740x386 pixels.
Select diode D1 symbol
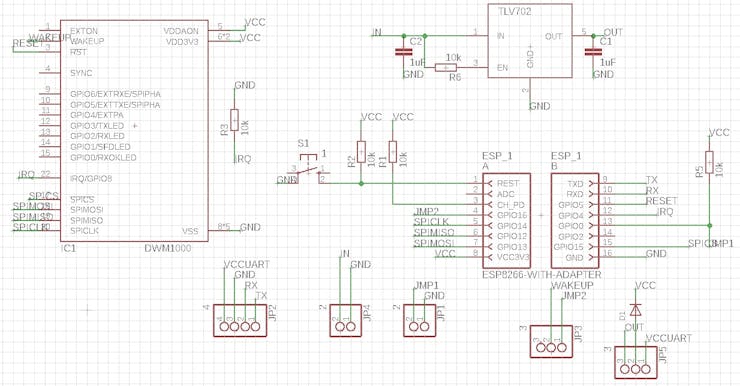coord(636,310)
